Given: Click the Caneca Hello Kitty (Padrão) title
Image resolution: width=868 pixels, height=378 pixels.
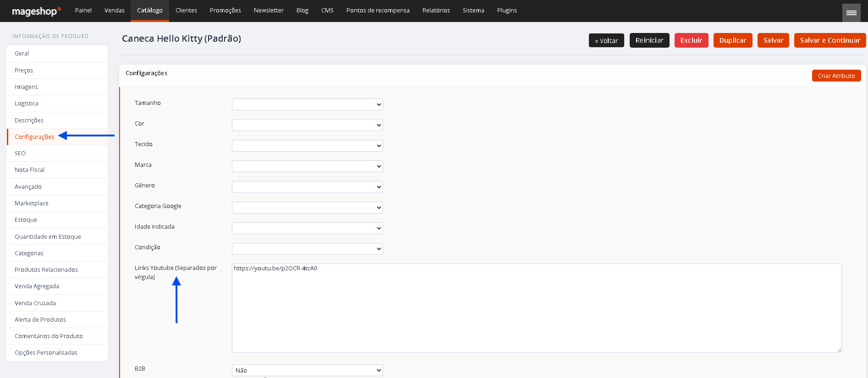Looking at the screenshot, I should point(181,38).
